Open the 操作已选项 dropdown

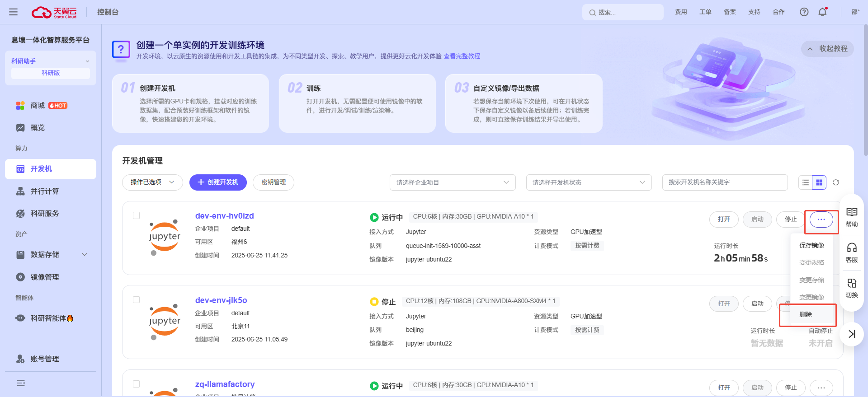click(152, 182)
